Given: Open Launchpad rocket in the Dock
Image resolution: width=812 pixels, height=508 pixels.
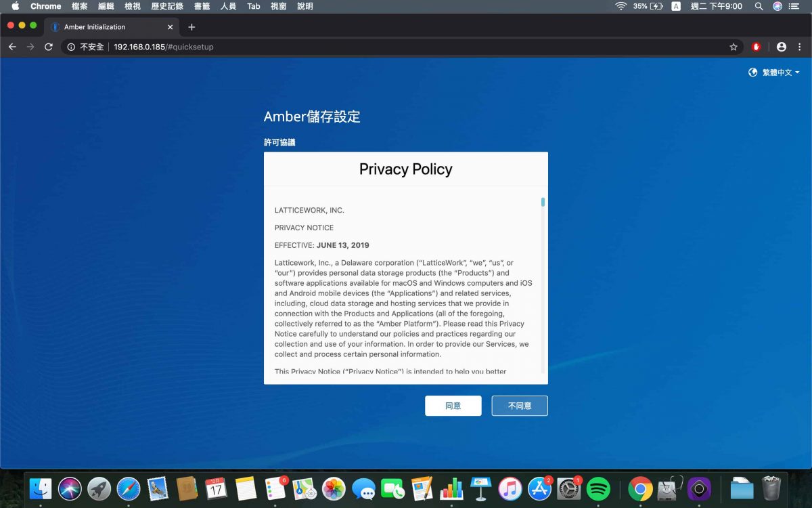Looking at the screenshot, I should (x=99, y=488).
